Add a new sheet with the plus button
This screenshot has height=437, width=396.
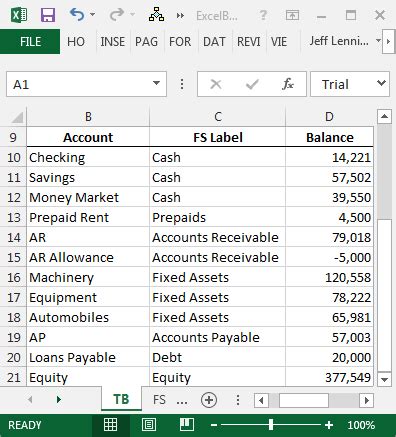pyautogui.click(x=209, y=400)
